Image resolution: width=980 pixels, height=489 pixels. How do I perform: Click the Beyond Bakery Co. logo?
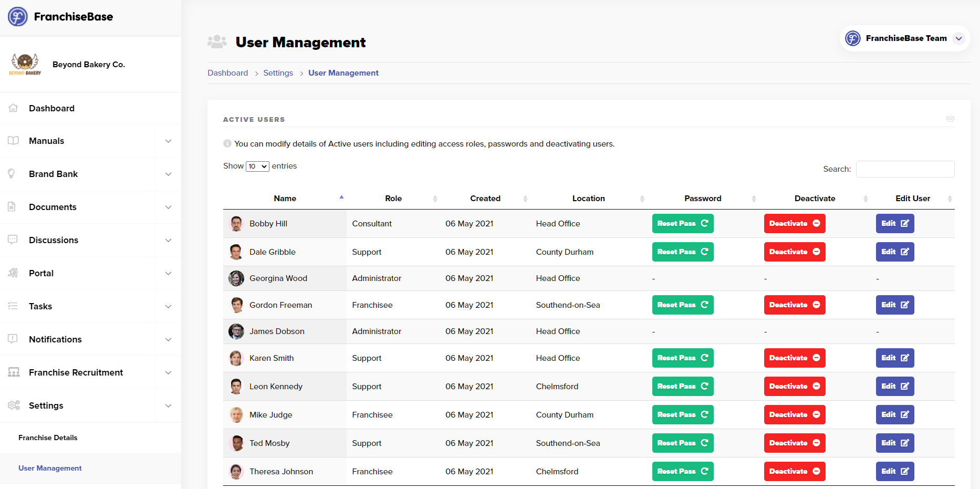point(25,65)
